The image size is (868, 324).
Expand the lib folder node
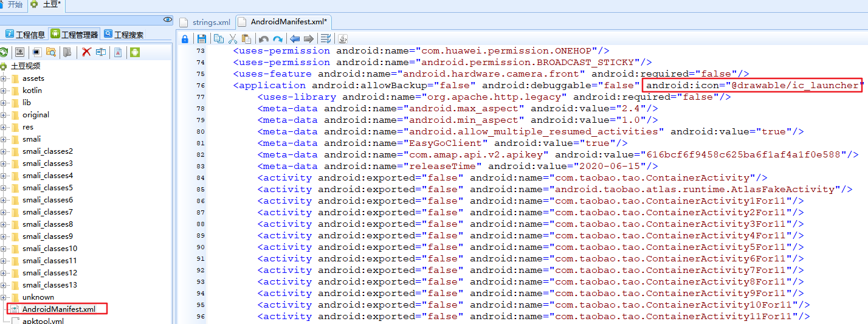(x=4, y=103)
